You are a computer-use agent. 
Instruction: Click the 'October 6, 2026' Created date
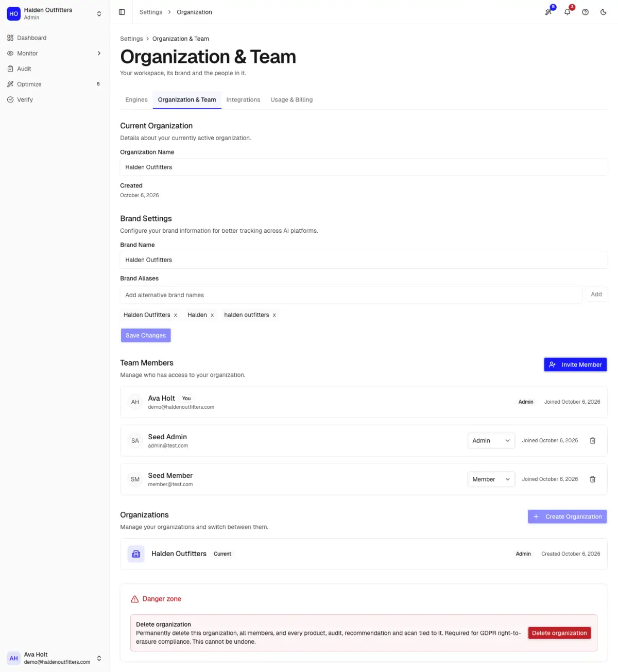(x=140, y=196)
